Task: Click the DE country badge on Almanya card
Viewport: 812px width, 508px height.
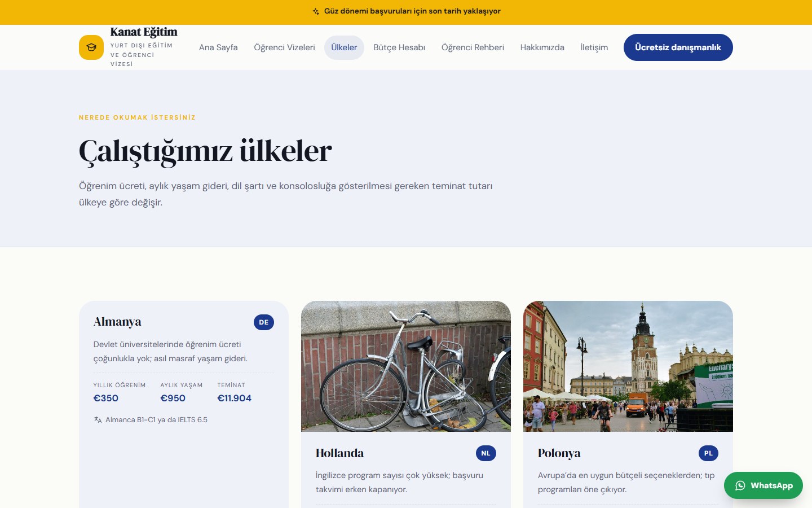Action: click(x=264, y=322)
